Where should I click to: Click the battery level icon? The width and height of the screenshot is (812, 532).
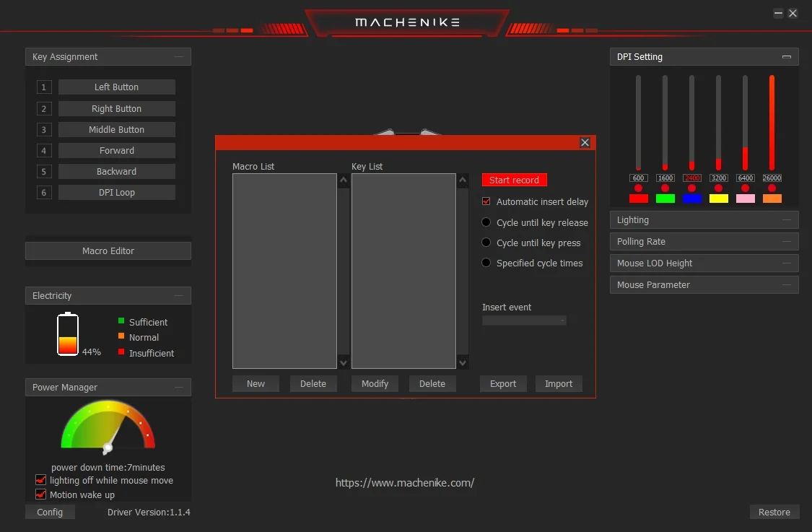tap(68, 334)
